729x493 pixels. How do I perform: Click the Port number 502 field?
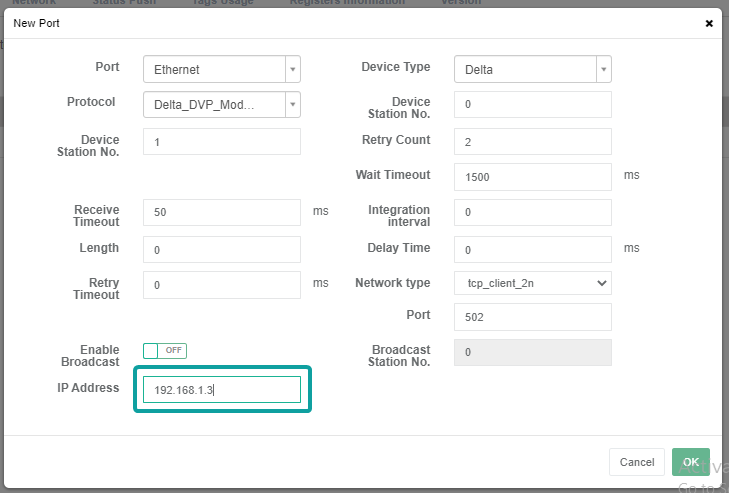tap(532, 317)
